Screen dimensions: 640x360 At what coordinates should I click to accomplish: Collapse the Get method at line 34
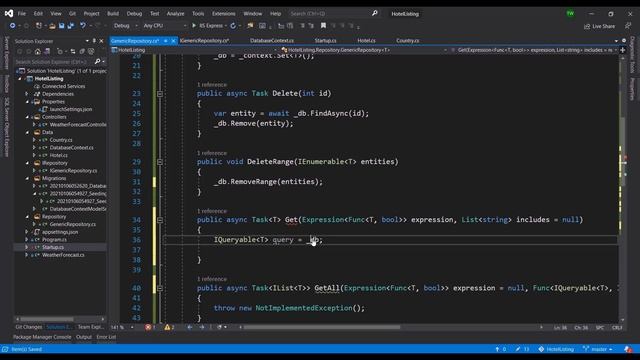(160, 220)
